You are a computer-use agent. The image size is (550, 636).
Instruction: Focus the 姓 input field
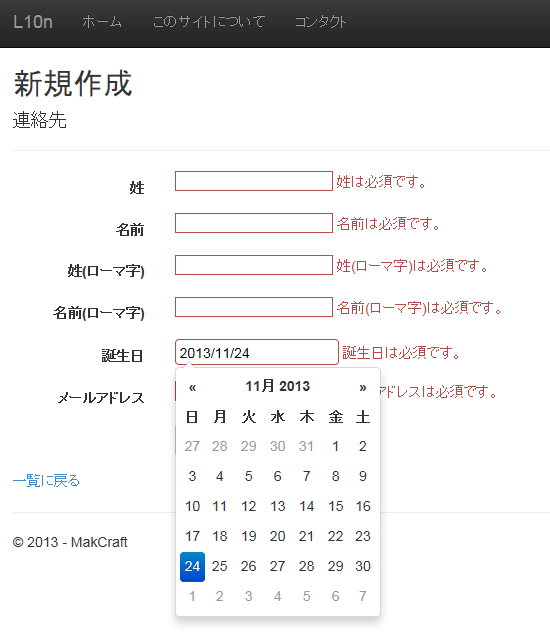click(254, 181)
